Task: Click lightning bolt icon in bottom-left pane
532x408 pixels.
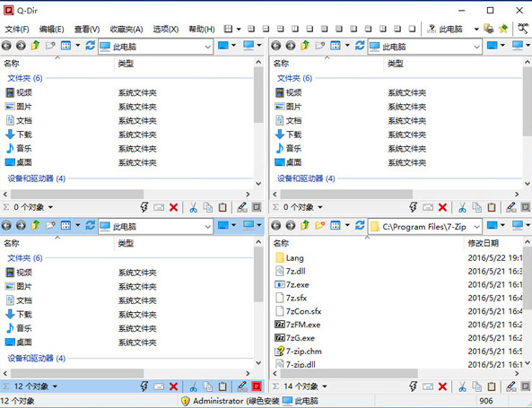Action: pos(144,386)
